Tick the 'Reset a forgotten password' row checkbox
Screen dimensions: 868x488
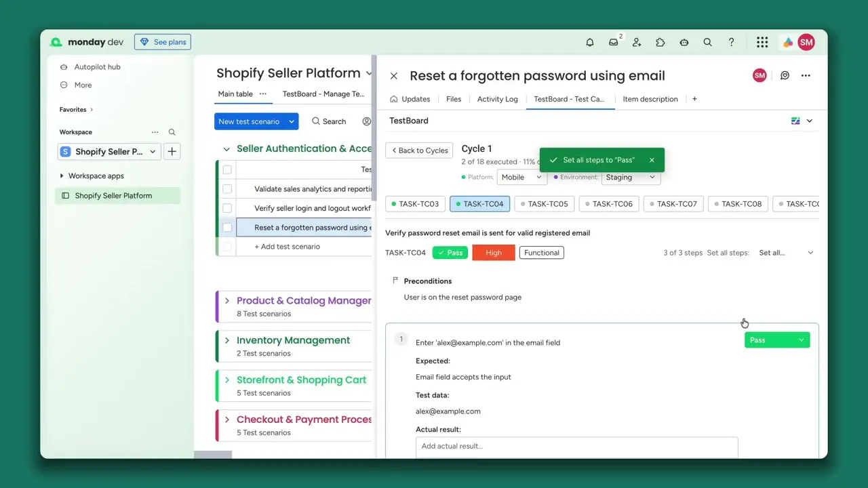pos(227,227)
